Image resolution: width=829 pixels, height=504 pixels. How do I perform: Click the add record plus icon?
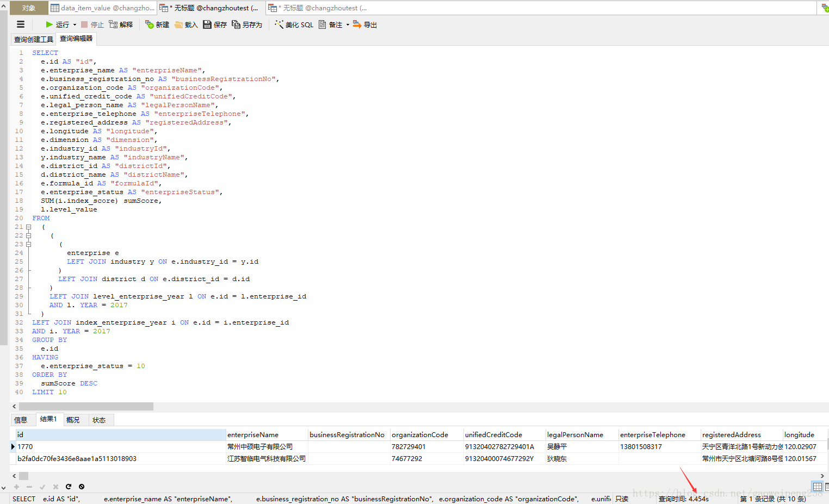point(16,487)
